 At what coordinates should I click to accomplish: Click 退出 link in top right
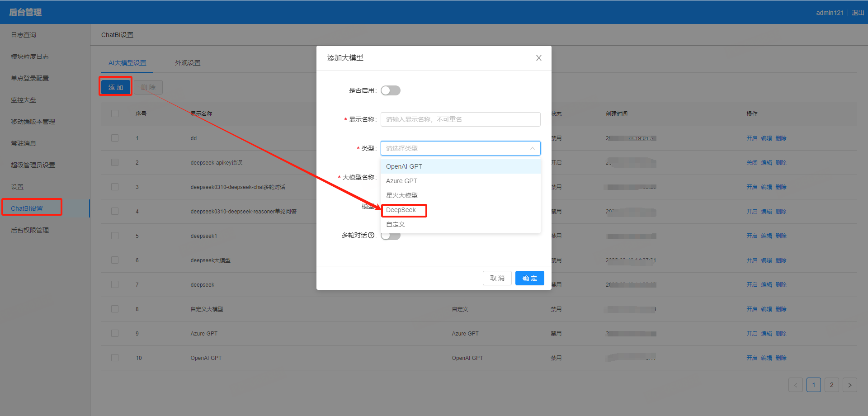tap(858, 13)
